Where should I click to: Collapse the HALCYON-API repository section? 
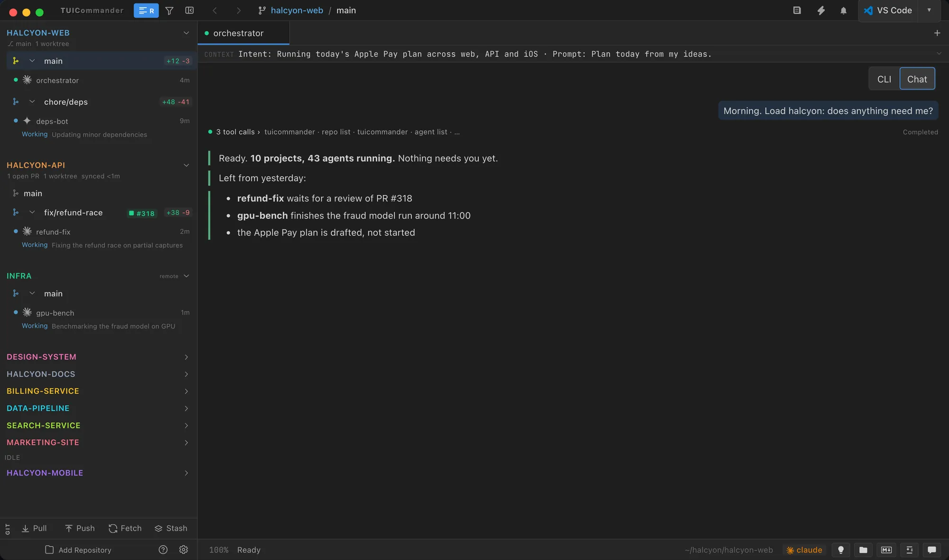[186, 165]
